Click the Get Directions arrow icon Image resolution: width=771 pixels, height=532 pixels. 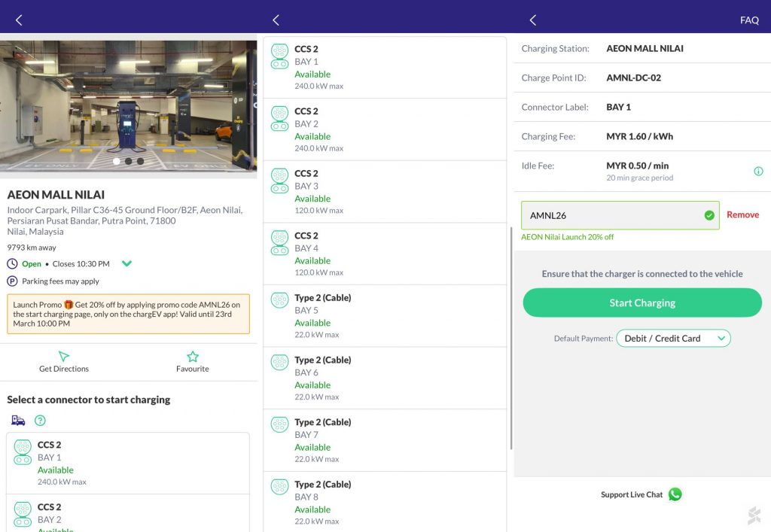pos(64,357)
